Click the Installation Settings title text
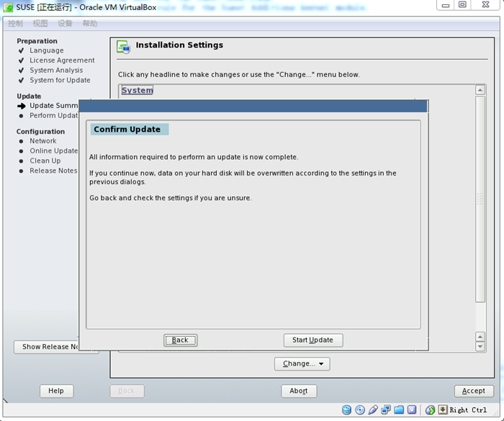The height and width of the screenshot is (421, 504). (179, 45)
